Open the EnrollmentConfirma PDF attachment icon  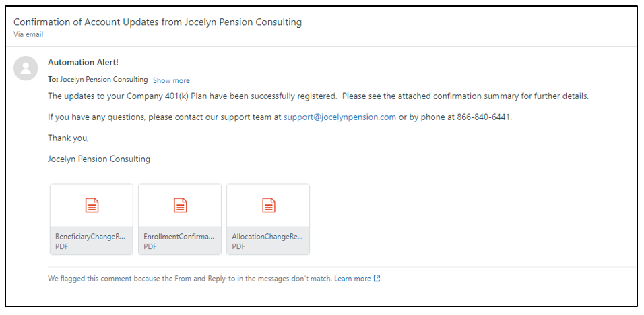(x=180, y=206)
